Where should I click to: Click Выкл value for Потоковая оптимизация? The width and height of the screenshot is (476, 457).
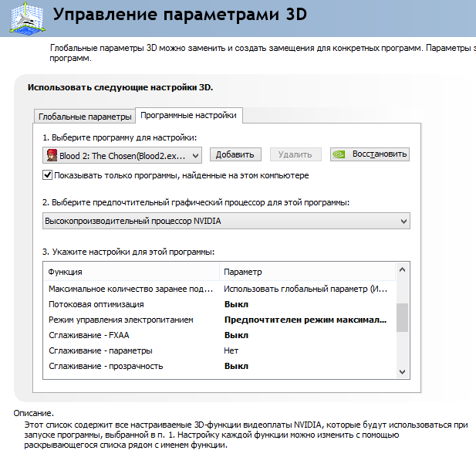pyautogui.click(x=236, y=304)
